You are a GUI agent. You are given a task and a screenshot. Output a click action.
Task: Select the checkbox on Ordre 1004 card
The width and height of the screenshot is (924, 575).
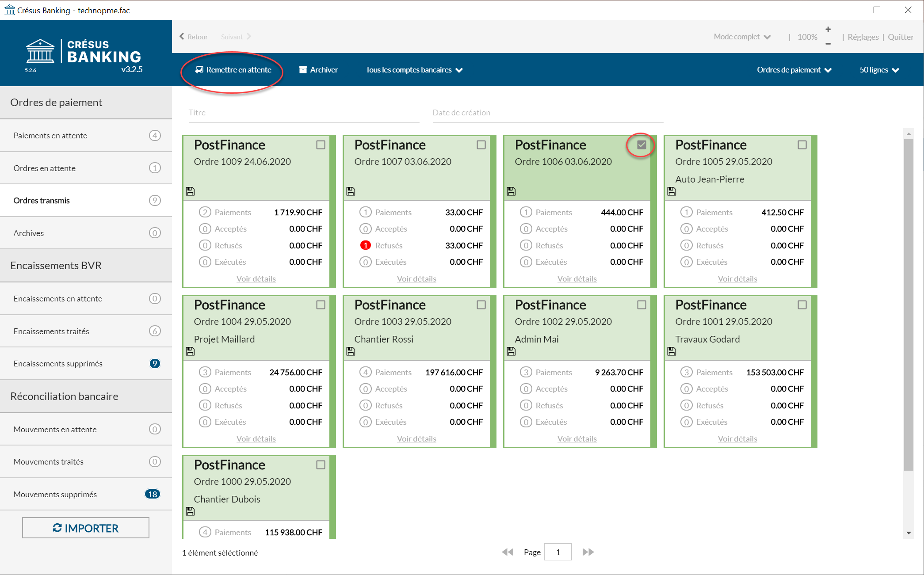(321, 305)
